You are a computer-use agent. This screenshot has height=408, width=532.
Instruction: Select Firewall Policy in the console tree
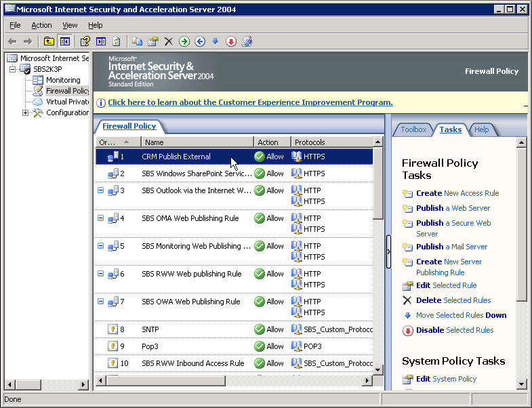(67, 91)
